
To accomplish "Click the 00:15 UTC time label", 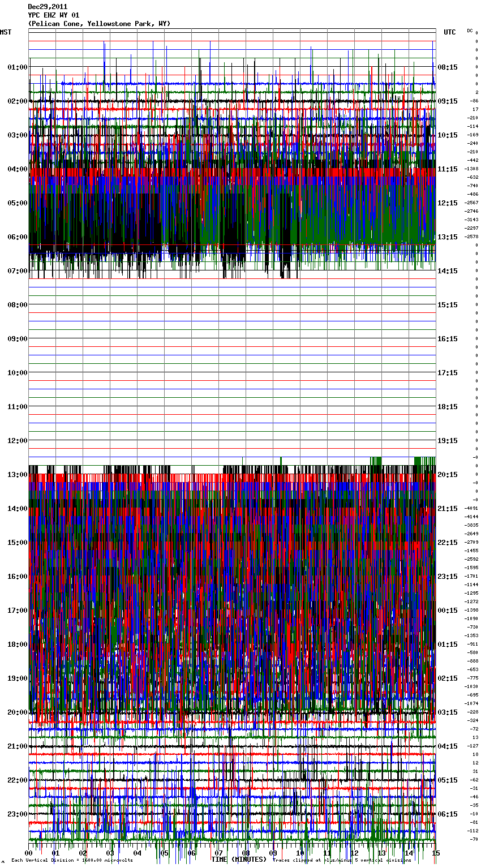I will (448, 611).
